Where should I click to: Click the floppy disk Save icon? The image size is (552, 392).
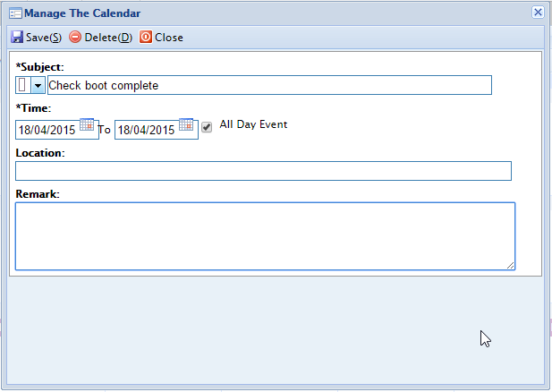(17, 37)
